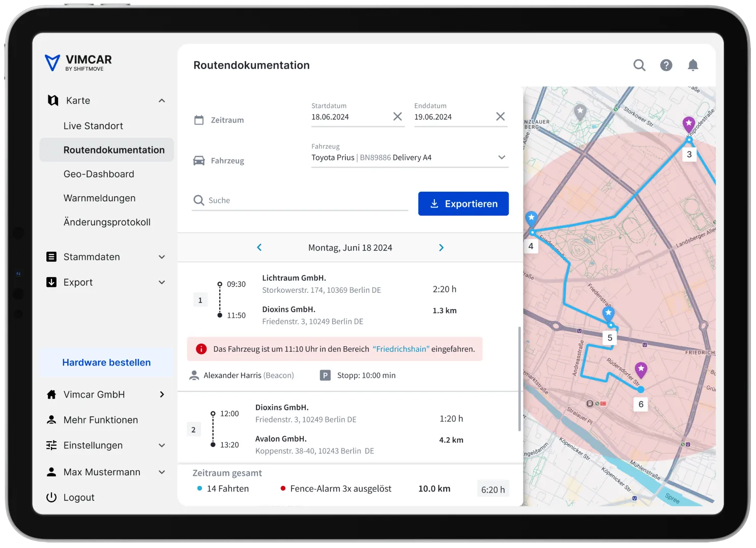This screenshot has width=756, height=548.
Task: Click "Montag, Juni 18 2024" date label
Action: tap(350, 248)
